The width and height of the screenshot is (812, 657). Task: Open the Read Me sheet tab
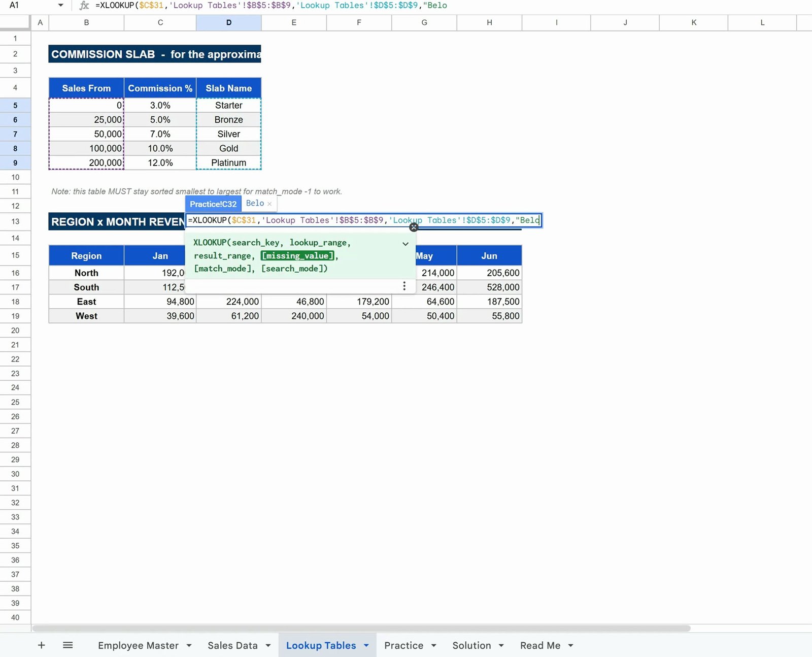(540, 645)
